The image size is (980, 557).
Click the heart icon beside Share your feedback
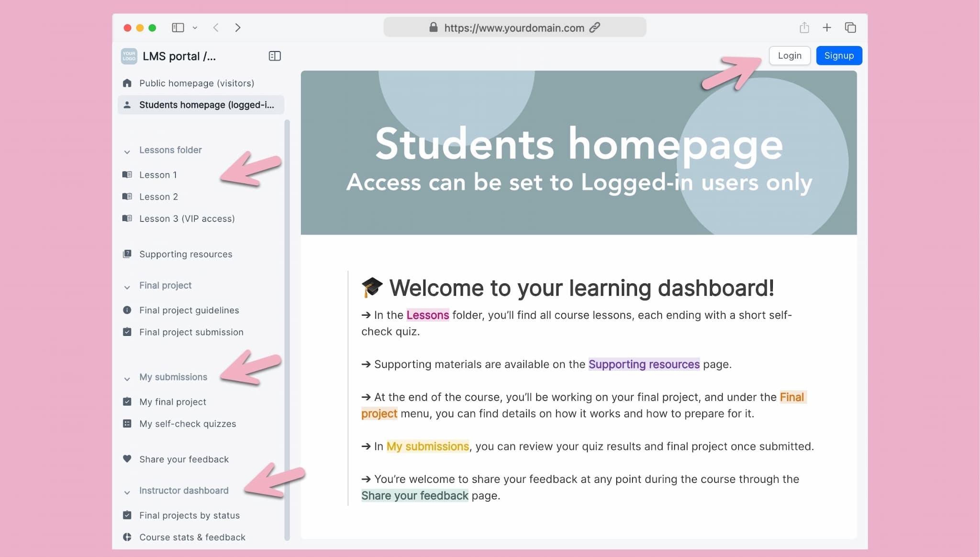click(127, 459)
